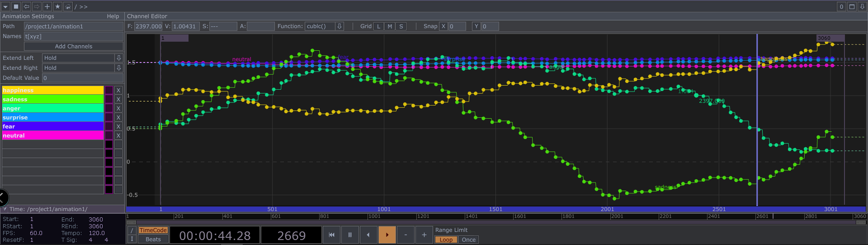This screenshot has height=245, width=868.
Task: Expand the Time: /project1/animation1/ path arrow
Action: click(x=5, y=209)
